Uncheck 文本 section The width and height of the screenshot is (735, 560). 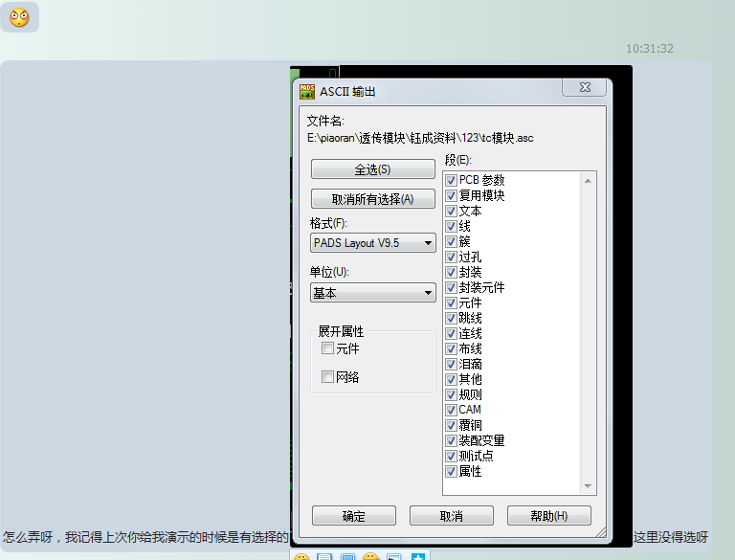451,211
